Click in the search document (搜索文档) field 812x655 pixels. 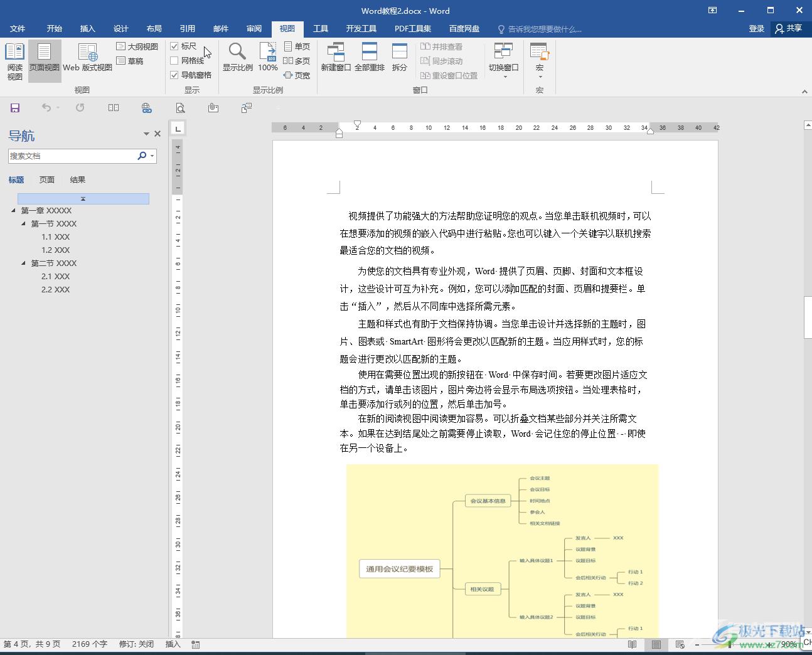[x=72, y=156]
